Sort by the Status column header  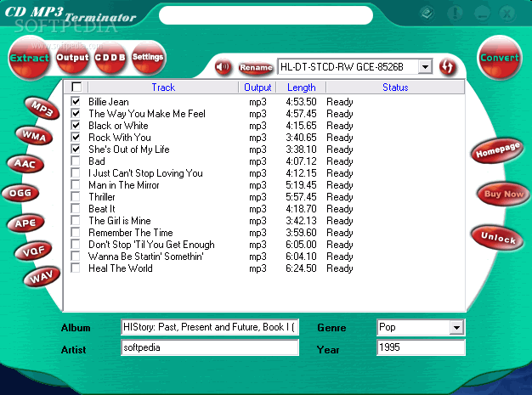(x=395, y=87)
